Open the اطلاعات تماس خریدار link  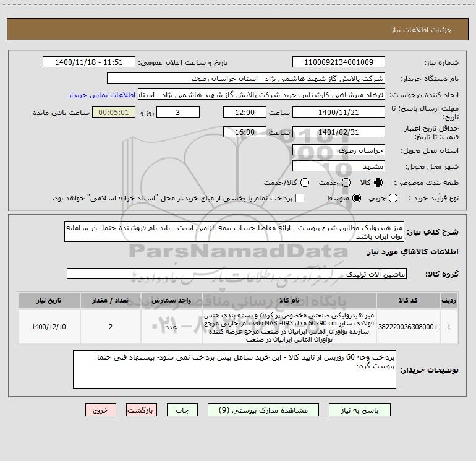tap(102, 95)
